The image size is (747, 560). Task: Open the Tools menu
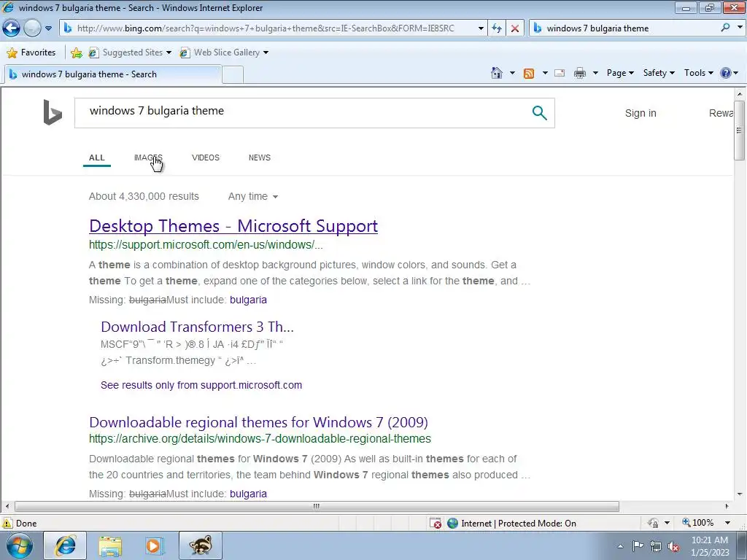click(x=698, y=73)
